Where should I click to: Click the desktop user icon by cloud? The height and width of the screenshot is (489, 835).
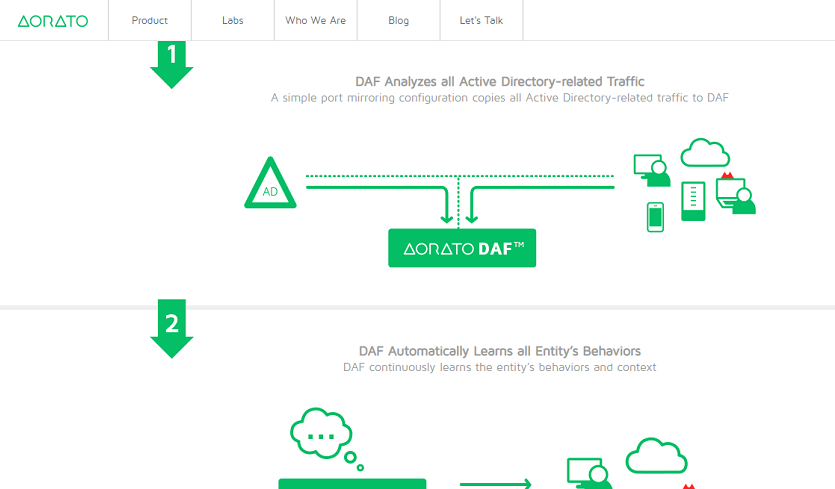click(652, 170)
